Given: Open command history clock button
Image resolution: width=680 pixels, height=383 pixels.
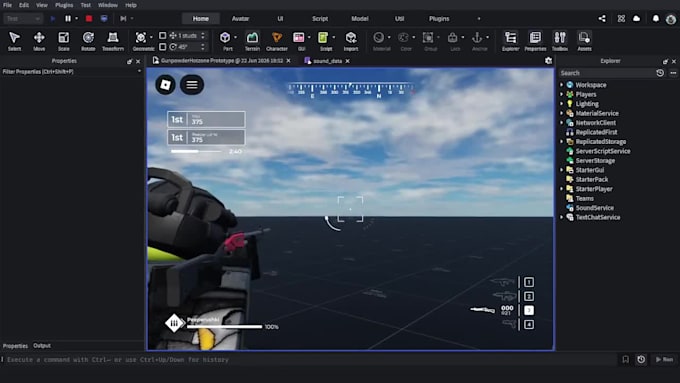Looking at the screenshot, I should 641,359.
